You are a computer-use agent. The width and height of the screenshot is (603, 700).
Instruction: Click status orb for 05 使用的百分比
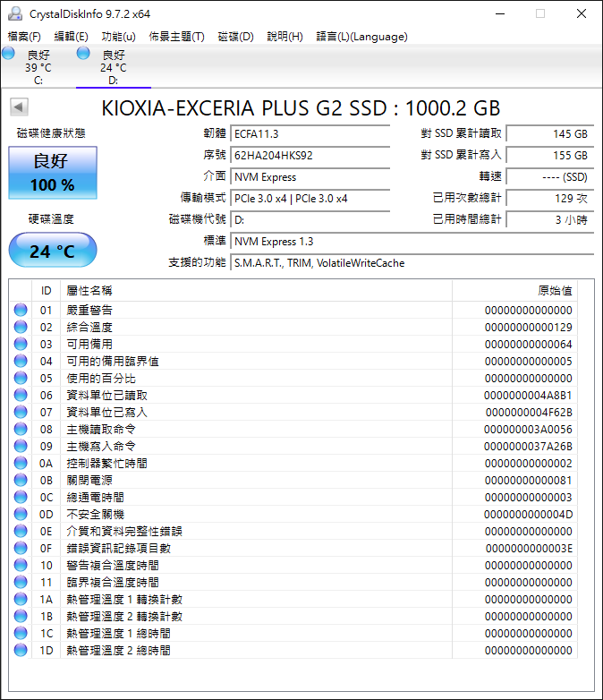21,378
